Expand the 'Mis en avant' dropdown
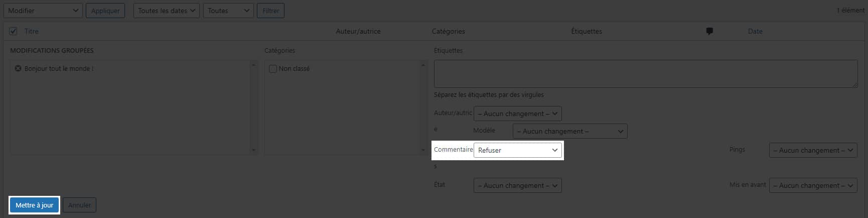868x218 pixels. pyautogui.click(x=813, y=185)
